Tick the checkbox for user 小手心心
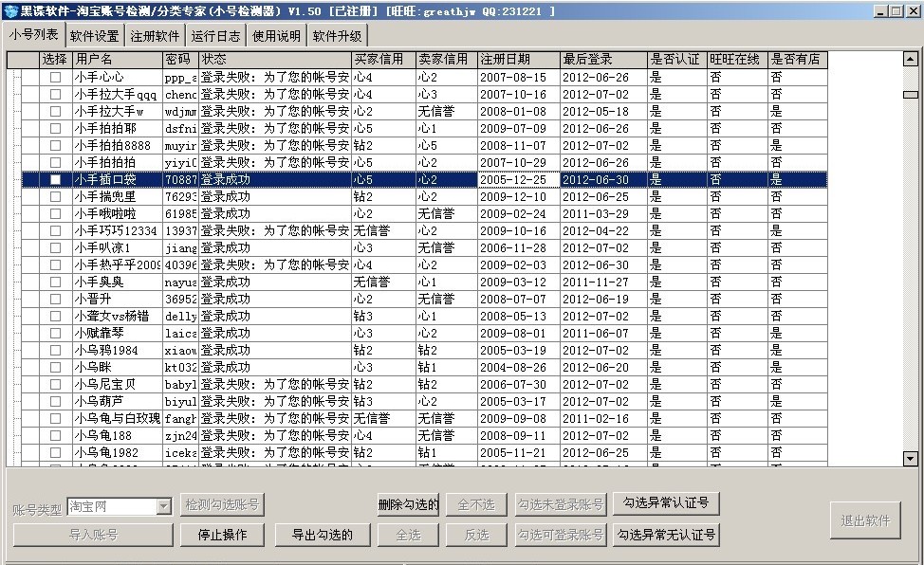Image resolution: width=924 pixels, height=565 pixels. click(x=55, y=77)
